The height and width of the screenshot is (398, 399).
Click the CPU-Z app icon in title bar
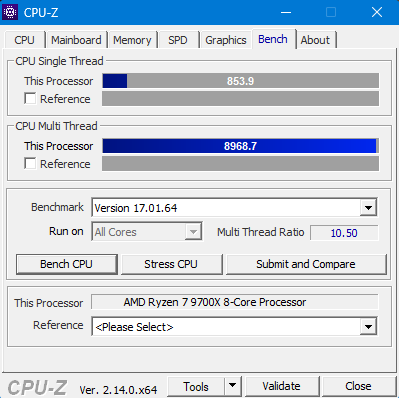pos(10,12)
